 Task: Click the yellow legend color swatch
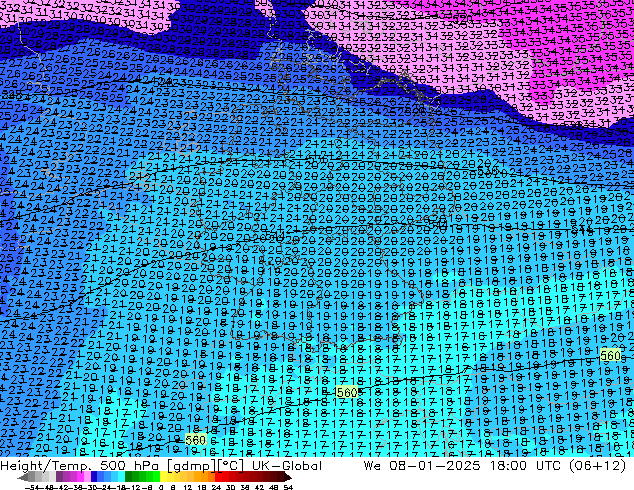[163, 477]
